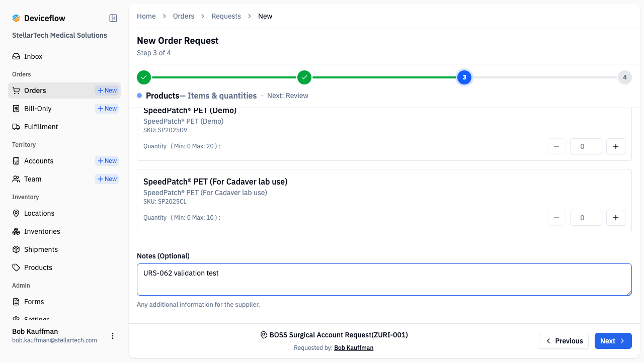Open Accounts in the sidebar
This screenshot has width=644, height=362.
64,161
